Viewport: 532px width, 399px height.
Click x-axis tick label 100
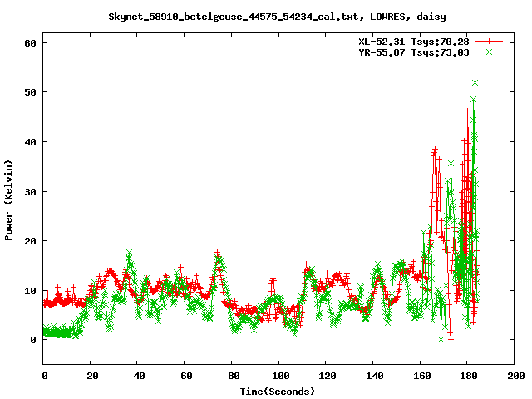280,376
